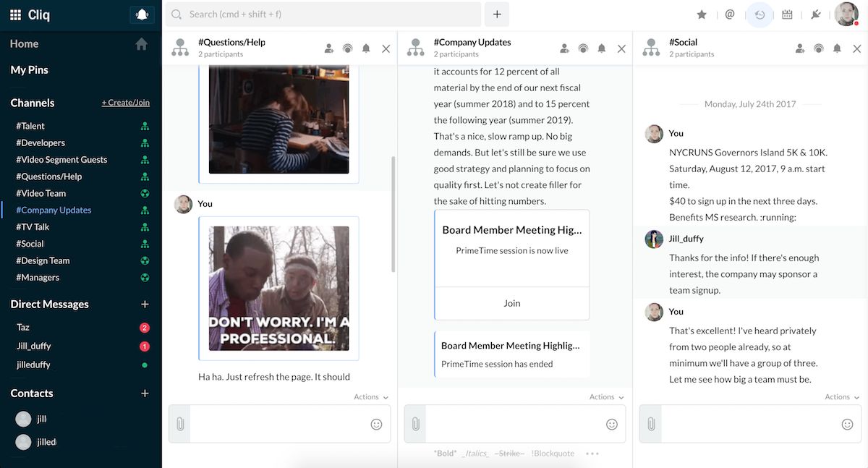Click the apps grid icon beside Cliq
Screen dimensions: 868x468
click(14, 14)
